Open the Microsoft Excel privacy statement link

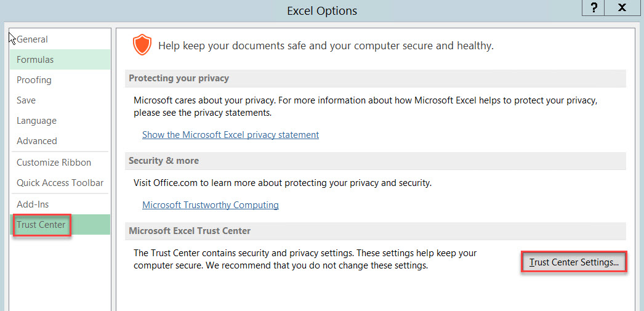pyautogui.click(x=230, y=135)
